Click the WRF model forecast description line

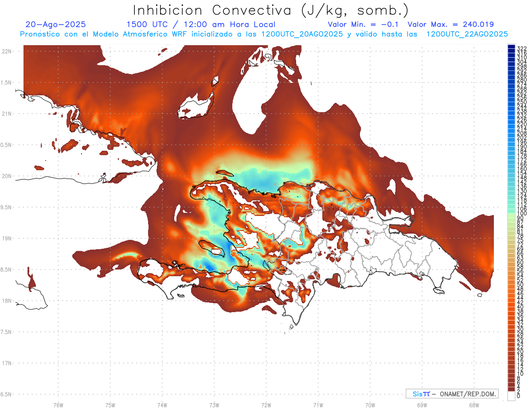click(264, 34)
